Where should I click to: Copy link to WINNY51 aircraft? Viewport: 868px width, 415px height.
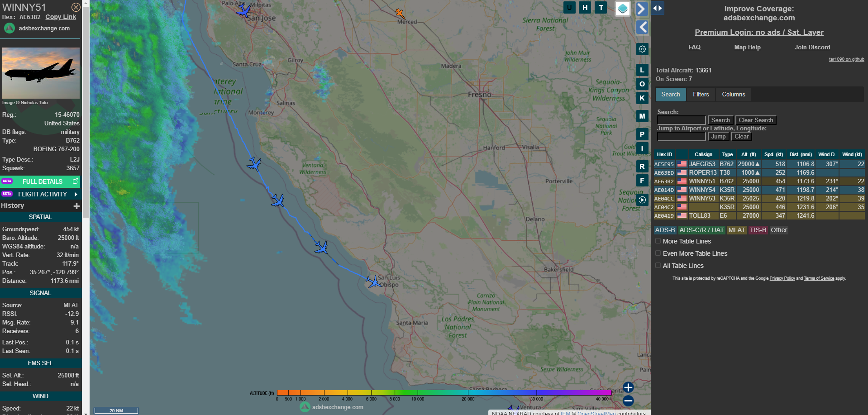61,17
